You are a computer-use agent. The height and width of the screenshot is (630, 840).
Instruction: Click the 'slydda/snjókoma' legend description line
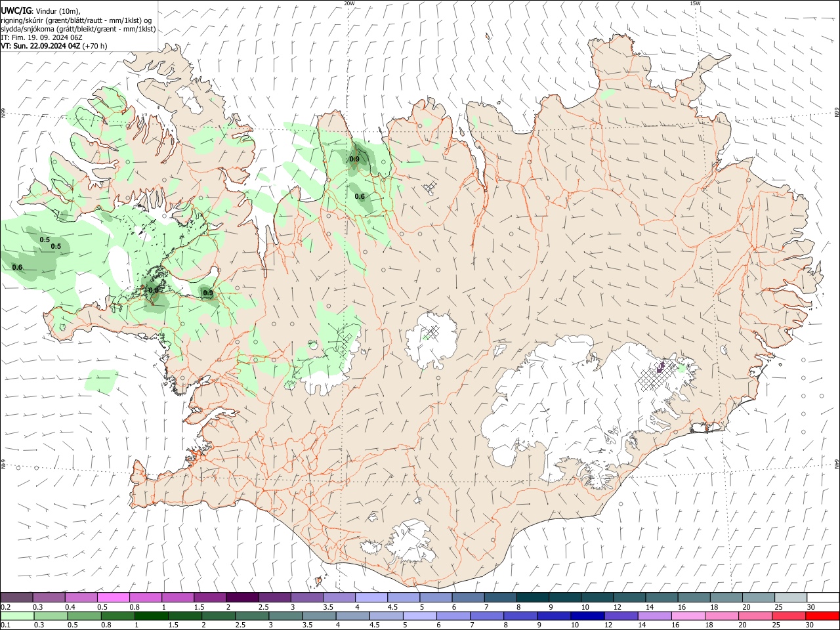tap(78, 29)
